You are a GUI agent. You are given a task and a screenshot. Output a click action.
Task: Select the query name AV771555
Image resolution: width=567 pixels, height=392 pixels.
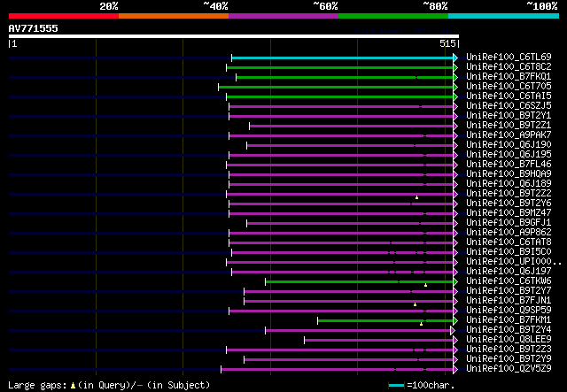[34, 28]
